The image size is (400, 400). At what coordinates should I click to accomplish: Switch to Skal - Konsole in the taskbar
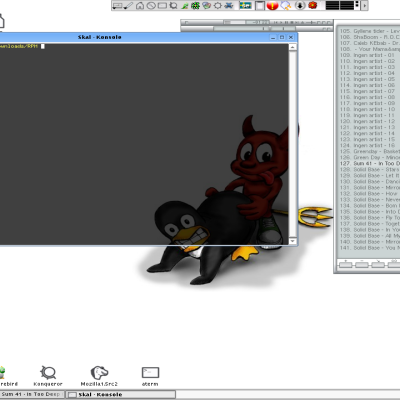point(121,395)
